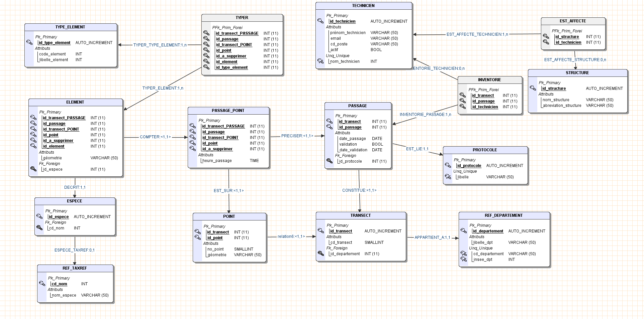Click the COMPTER:<1,1> relation label
Viewport: 644px width, 319px height.
(x=155, y=137)
